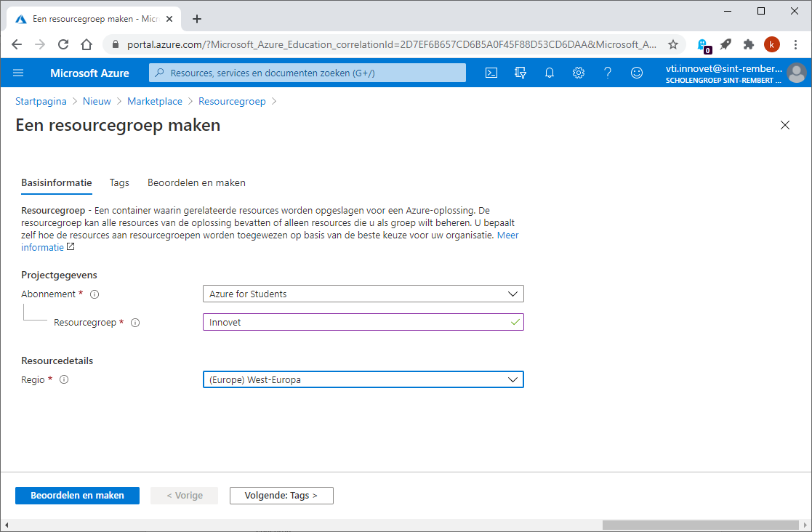812x532 pixels.
Task: Show info tooltip for Abonnement
Action: click(x=95, y=294)
